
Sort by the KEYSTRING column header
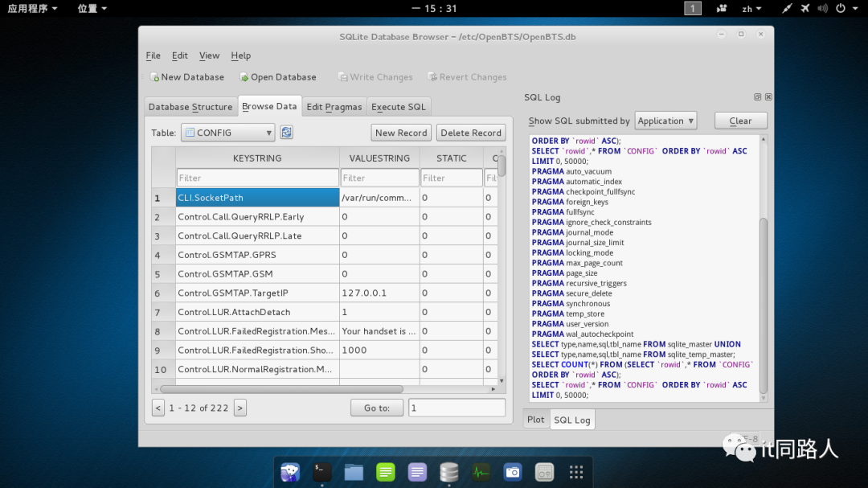click(257, 158)
